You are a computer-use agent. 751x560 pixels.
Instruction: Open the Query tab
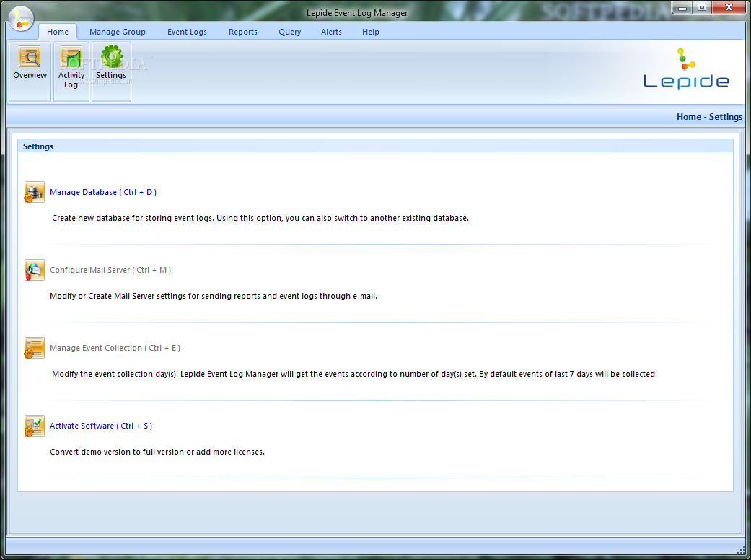tap(290, 32)
